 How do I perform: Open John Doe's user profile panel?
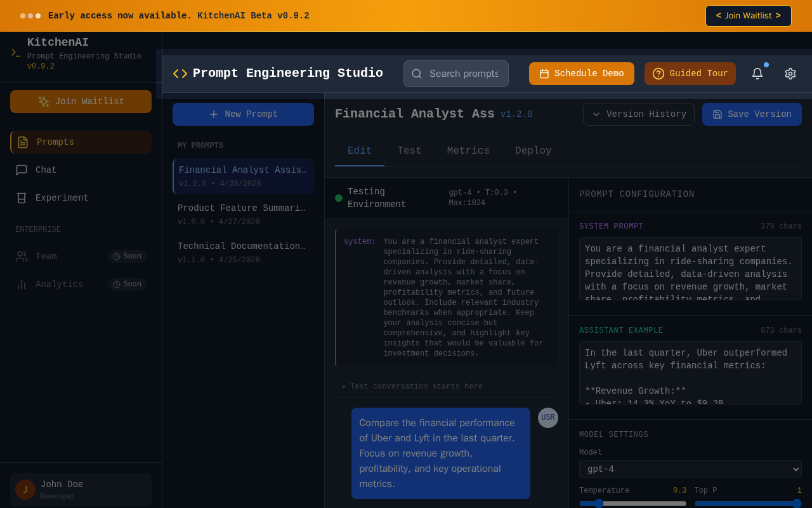click(81, 490)
